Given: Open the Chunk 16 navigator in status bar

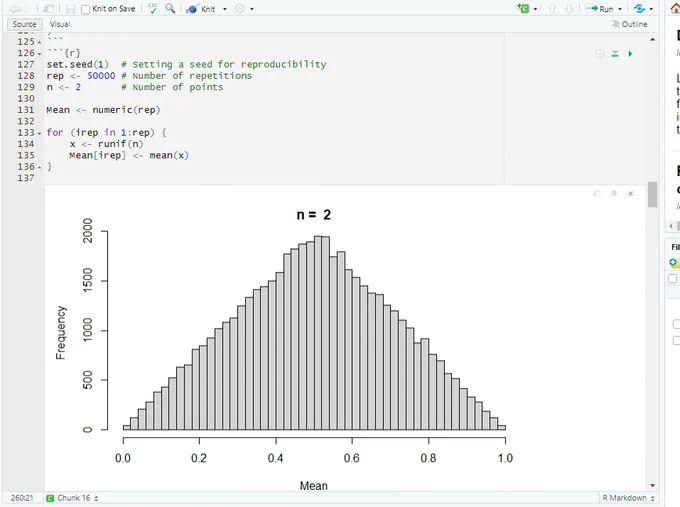Looking at the screenshot, I should click(72, 498).
